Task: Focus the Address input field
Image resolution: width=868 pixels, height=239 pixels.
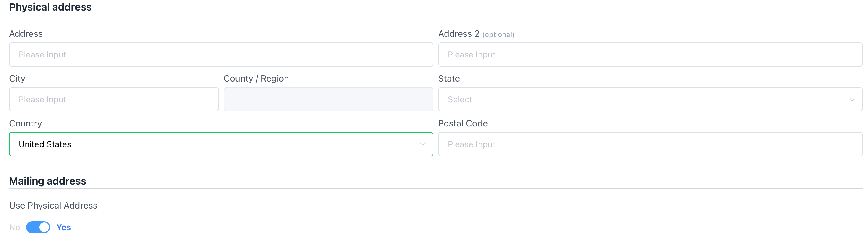Action: (221, 54)
